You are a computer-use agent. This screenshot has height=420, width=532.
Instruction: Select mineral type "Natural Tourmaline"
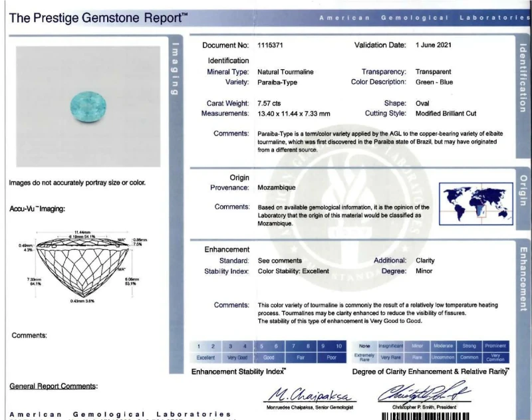(285, 72)
